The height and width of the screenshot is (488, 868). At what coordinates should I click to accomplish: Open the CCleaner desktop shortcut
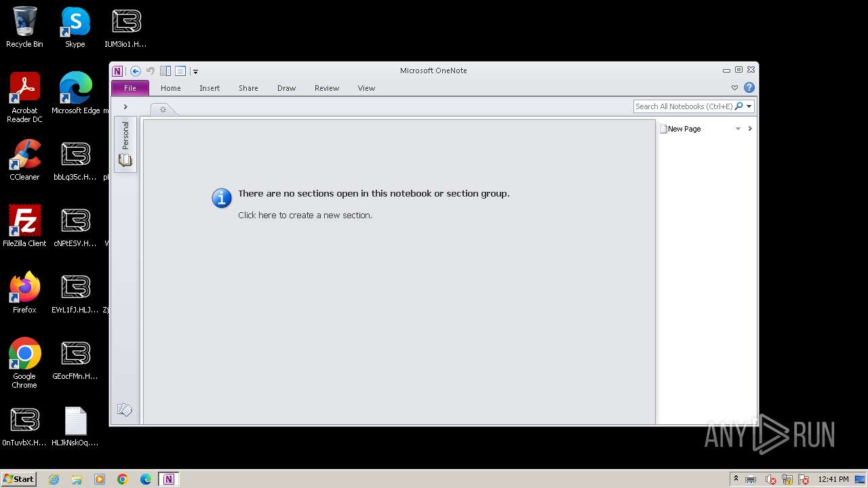24,161
